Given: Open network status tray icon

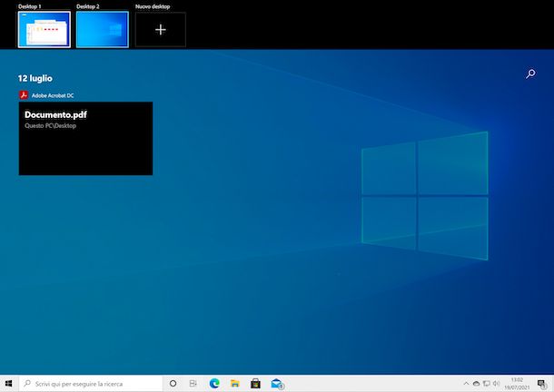Looking at the screenshot, I should (487, 383).
